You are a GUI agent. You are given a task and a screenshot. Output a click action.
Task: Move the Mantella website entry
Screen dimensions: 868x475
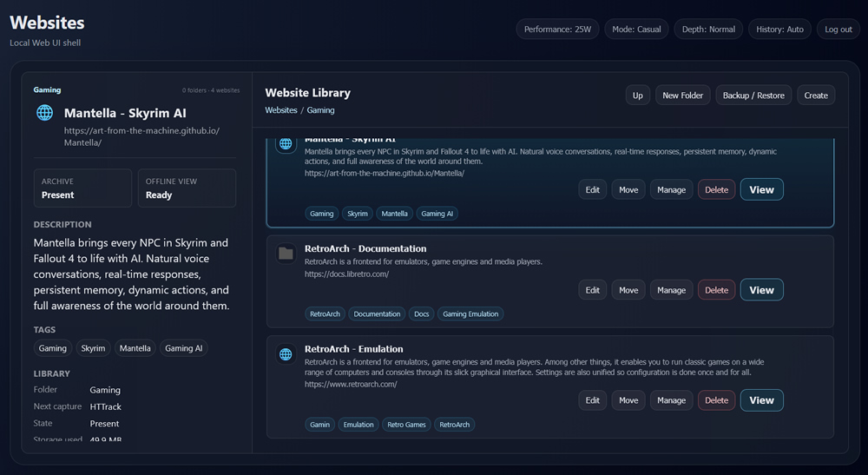[x=628, y=190]
